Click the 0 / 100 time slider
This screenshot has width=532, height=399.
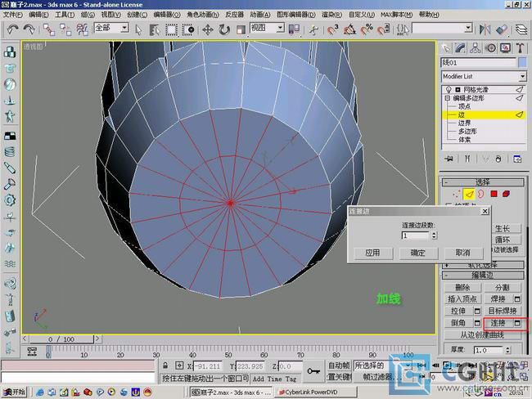tap(61, 339)
